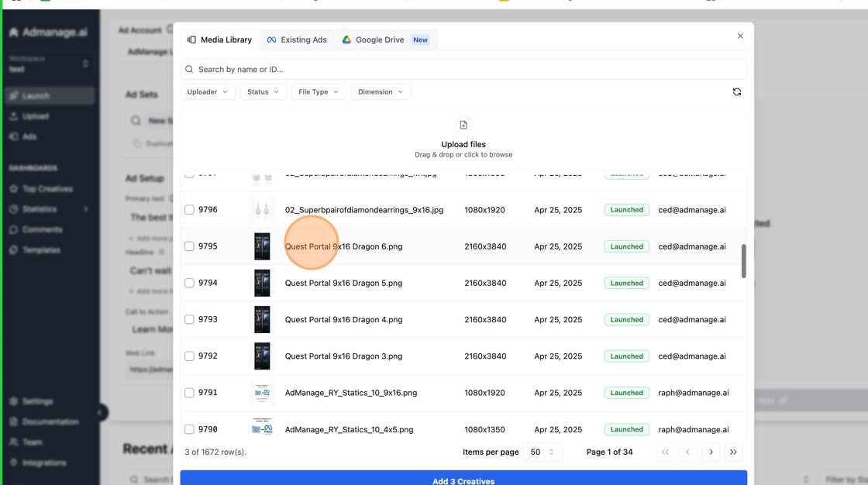Expand the File Type filter
This screenshot has width=868, height=485.
point(319,92)
